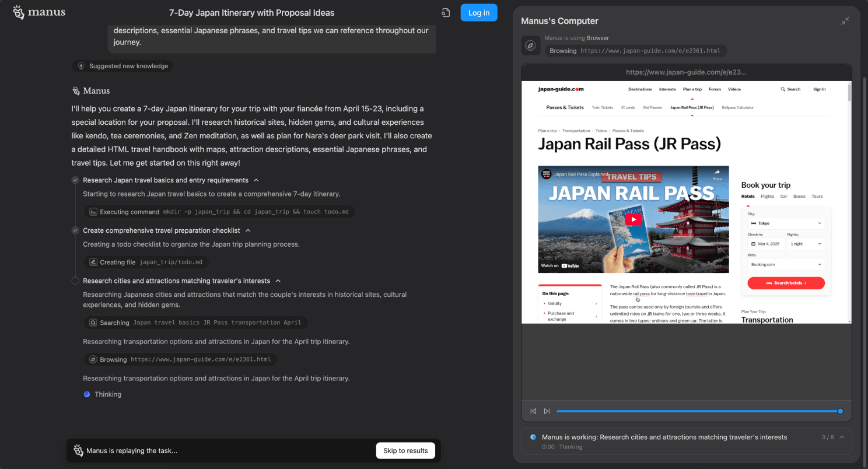Collapse Manus's Computer panel with the shrink icon
This screenshot has height=469, width=868.
(x=845, y=21)
